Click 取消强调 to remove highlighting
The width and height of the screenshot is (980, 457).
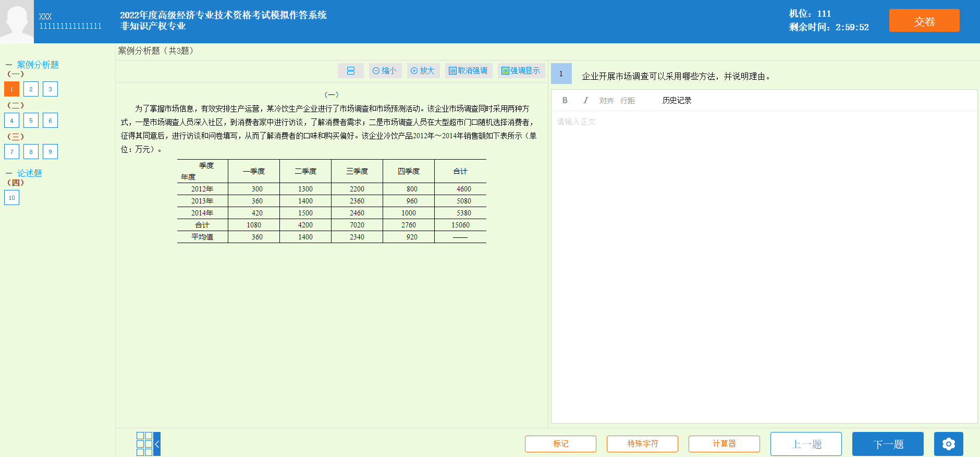[468, 71]
